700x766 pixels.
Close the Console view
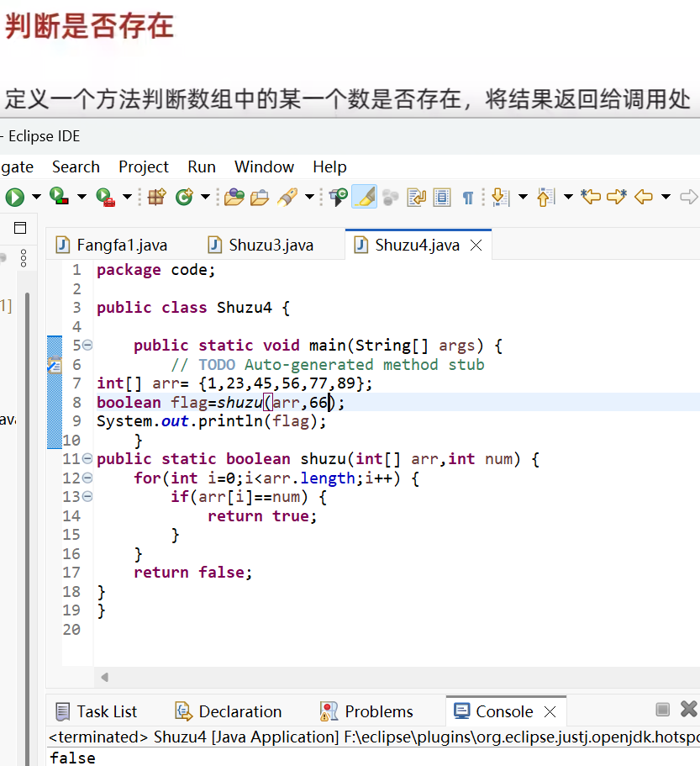[x=550, y=712]
